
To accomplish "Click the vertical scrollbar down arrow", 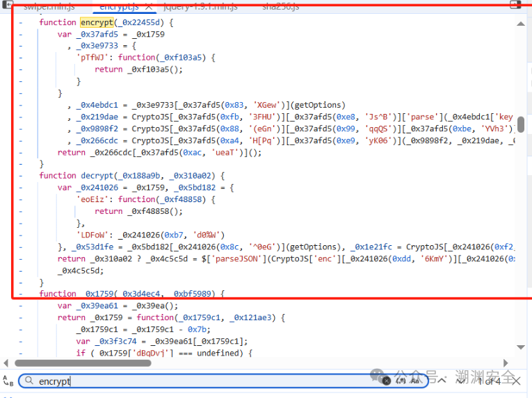I will coord(521,347).
